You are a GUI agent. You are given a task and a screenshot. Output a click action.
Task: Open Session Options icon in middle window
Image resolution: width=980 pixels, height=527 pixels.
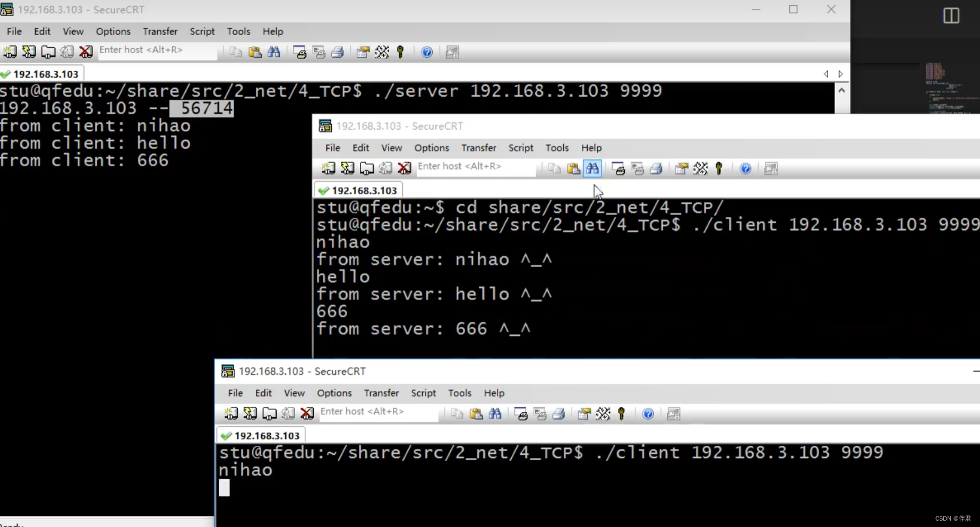682,168
